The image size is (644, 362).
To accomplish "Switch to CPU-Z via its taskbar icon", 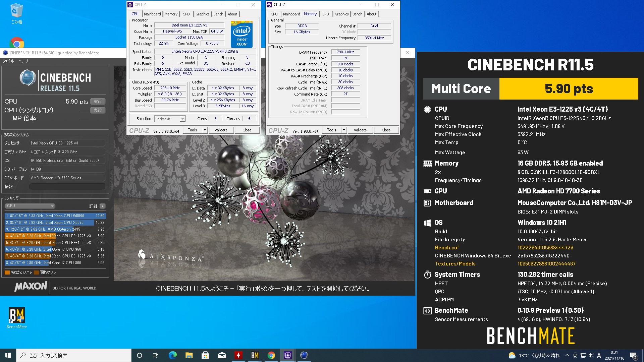I will pyautogui.click(x=287, y=355).
